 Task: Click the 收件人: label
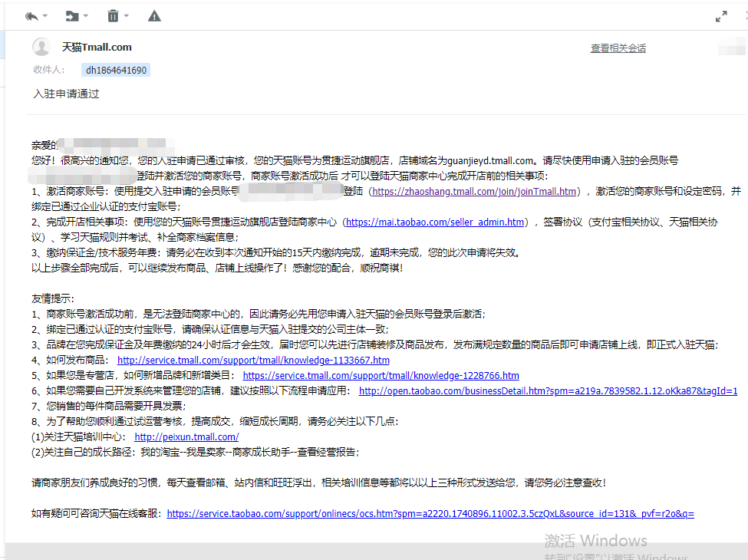pos(48,70)
